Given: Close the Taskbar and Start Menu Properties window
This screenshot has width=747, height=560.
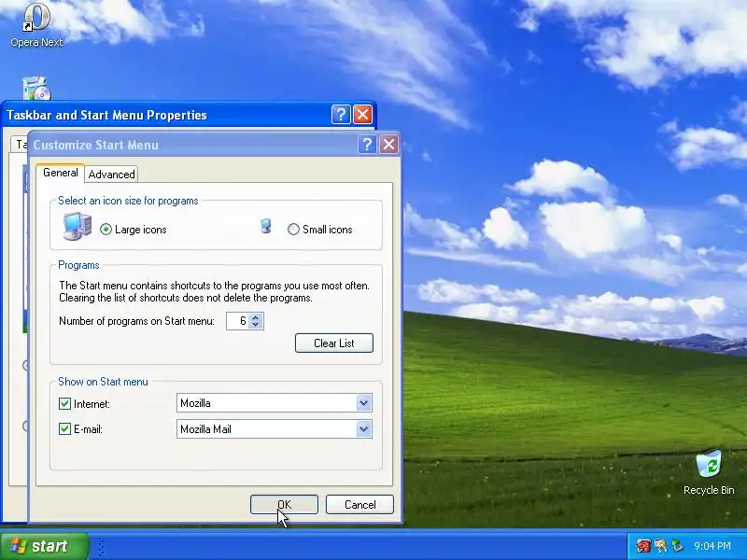Looking at the screenshot, I should click(362, 115).
